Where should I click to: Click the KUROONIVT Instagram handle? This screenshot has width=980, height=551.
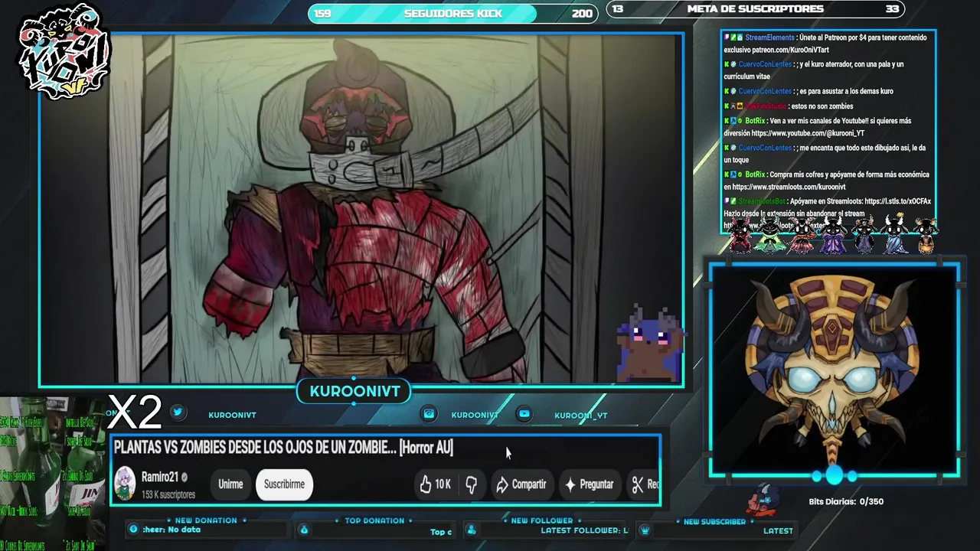point(475,415)
